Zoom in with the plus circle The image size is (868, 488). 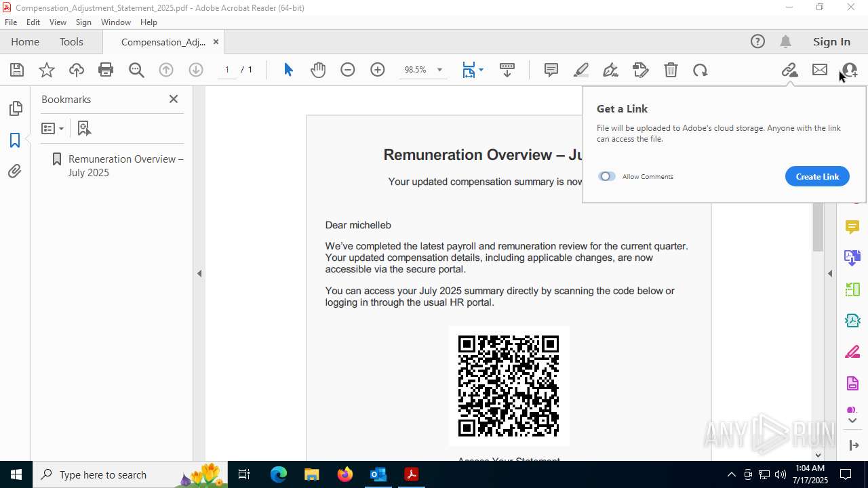coord(378,70)
